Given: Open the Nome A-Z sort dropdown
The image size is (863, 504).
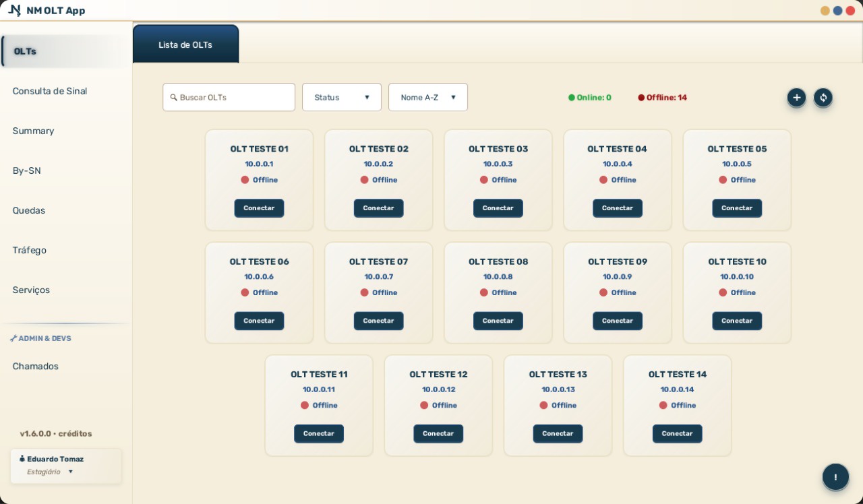Looking at the screenshot, I should 428,97.
